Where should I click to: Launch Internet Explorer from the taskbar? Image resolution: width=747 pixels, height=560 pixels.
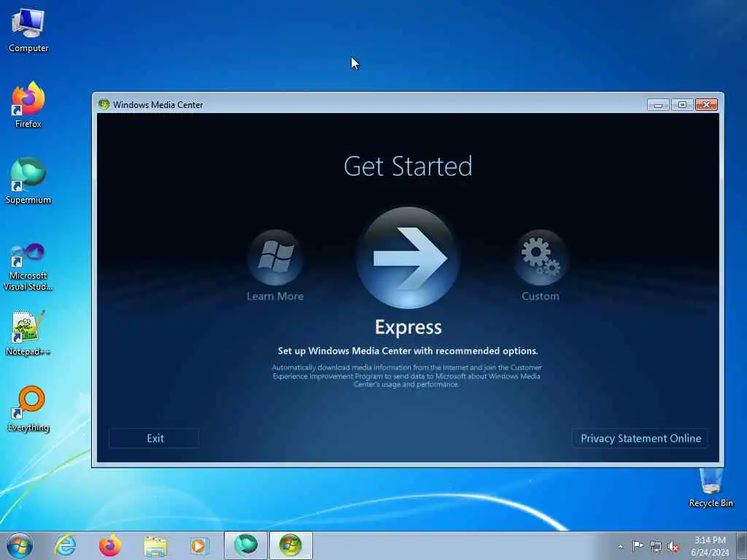click(65, 545)
